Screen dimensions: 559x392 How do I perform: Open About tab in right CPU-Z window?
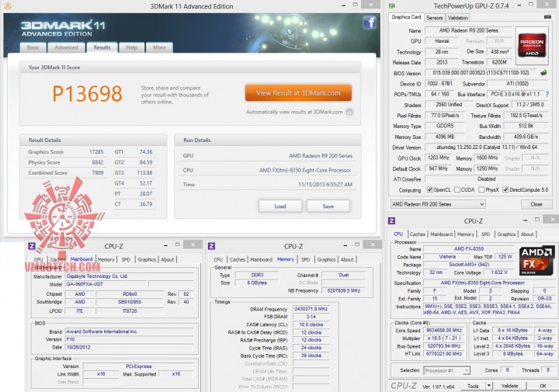[x=527, y=234]
